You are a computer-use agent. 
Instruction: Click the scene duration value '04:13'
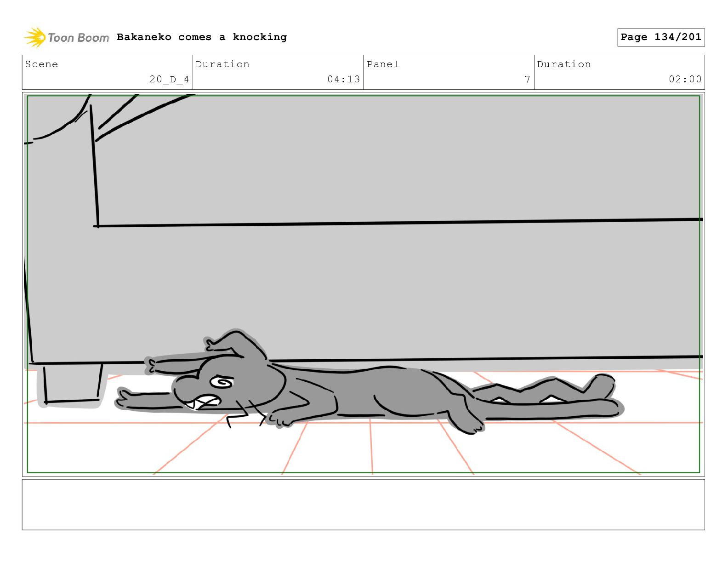[343, 79]
